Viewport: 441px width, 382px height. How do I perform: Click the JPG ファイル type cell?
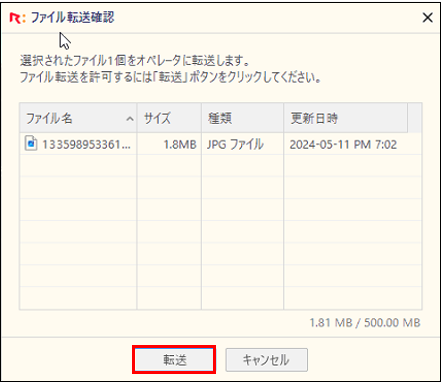tap(235, 145)
